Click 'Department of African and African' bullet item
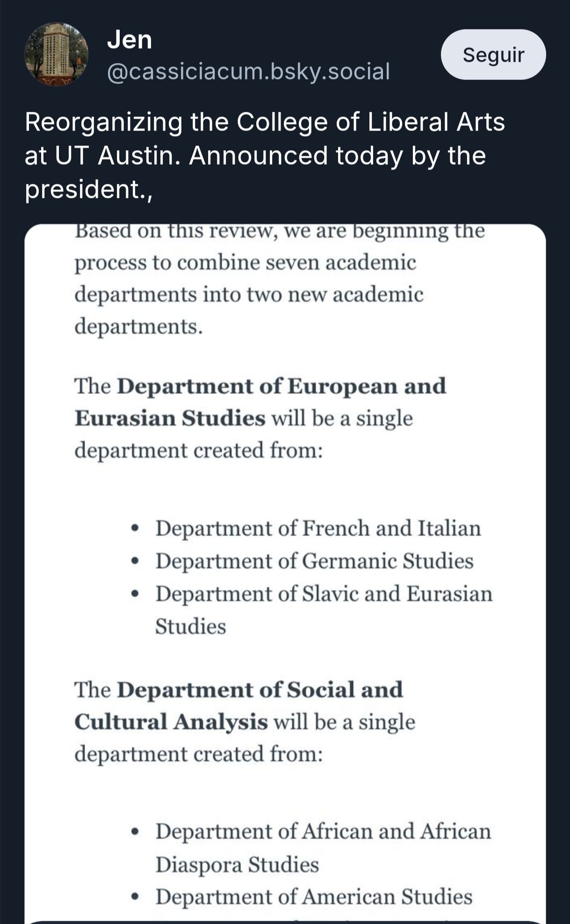 click(x=323, y=831)
